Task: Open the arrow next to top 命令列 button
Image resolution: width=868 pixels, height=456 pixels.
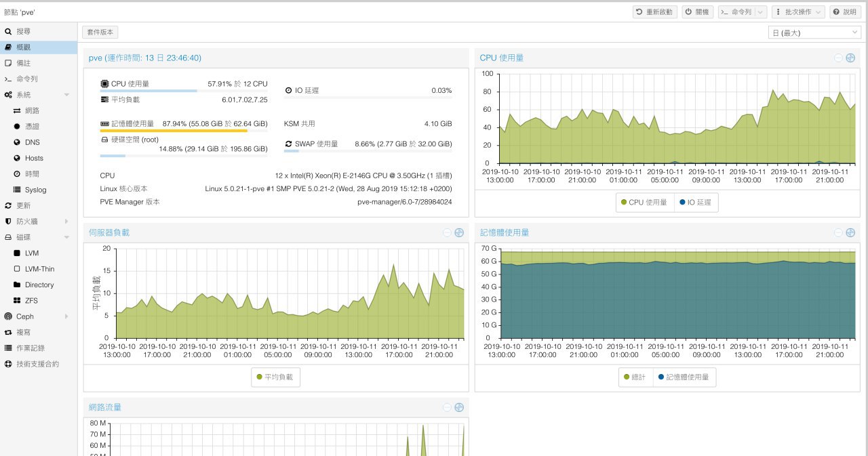Action: pos(760,12)
